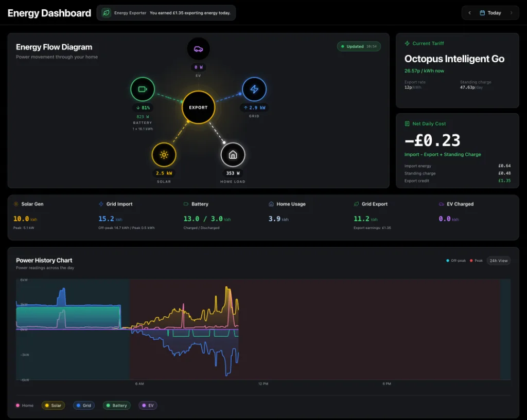The width and height of the screenshot is (527, 420).
Task: Click the calendar icon beside Today
Action: pos(482,13)
